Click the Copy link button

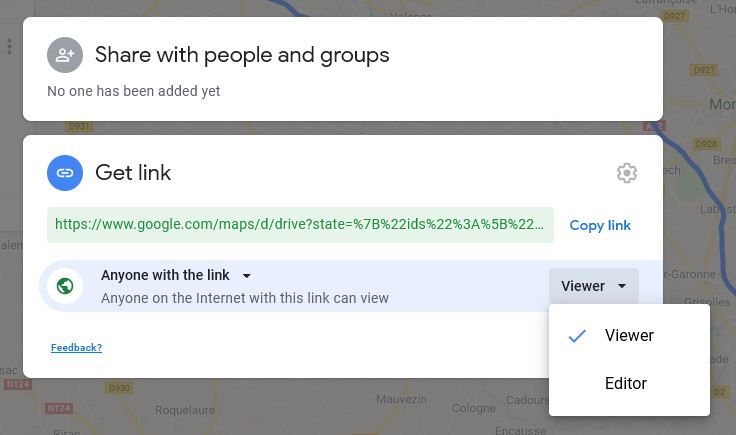(x=600, y=225)
